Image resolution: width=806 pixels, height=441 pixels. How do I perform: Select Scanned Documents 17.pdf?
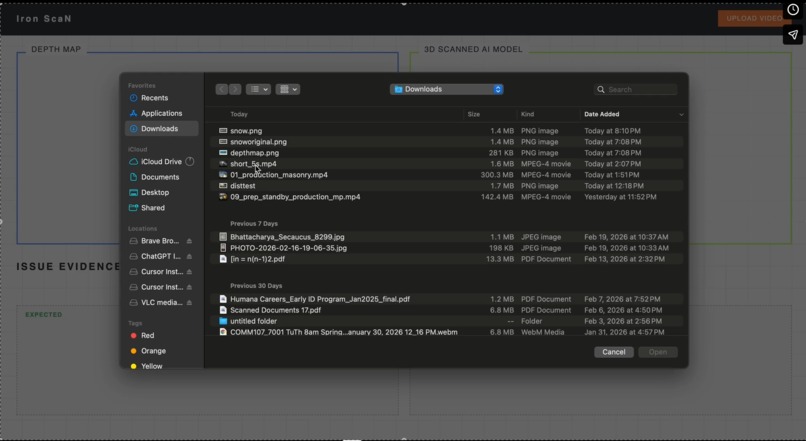(446, 310)
